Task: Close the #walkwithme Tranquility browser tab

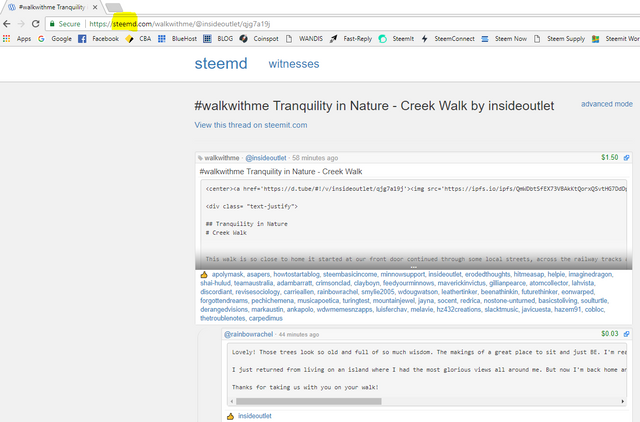Action: tap(95, 7)
